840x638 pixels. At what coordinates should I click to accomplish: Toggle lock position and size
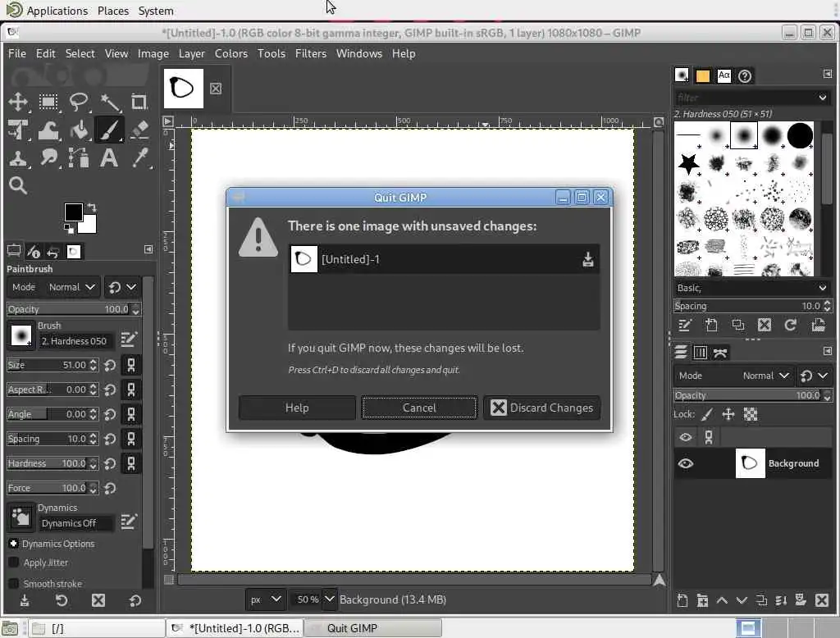(x=728, y=414)
